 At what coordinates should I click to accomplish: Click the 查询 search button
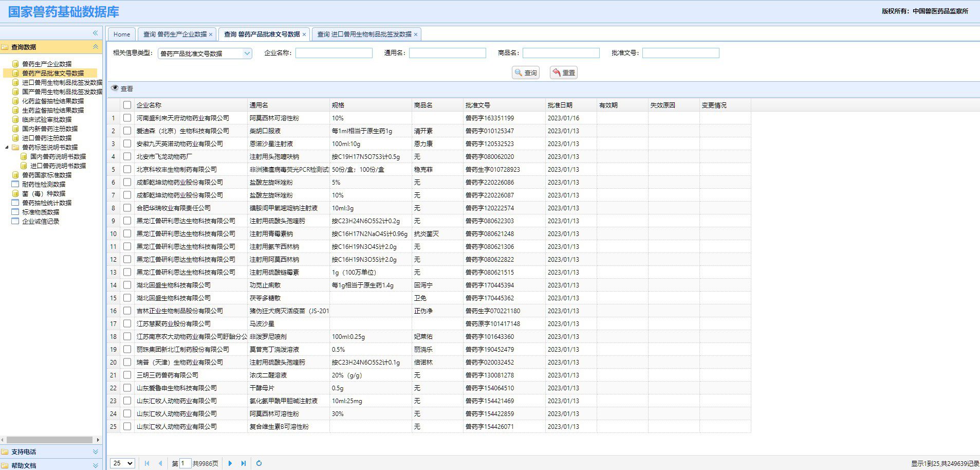526,73
